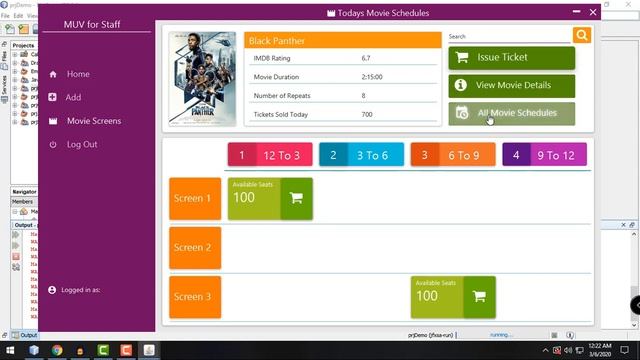Click the running progress indicator in IDE status bar
This screenshot has height=360, width=640.
pyautogui.click(x=500, y=335)
